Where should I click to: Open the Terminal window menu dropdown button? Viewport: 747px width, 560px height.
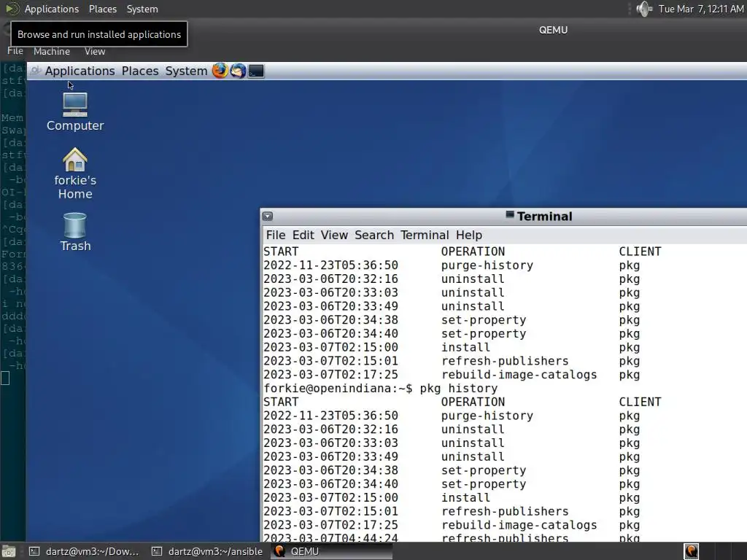[x=268, y=216]
